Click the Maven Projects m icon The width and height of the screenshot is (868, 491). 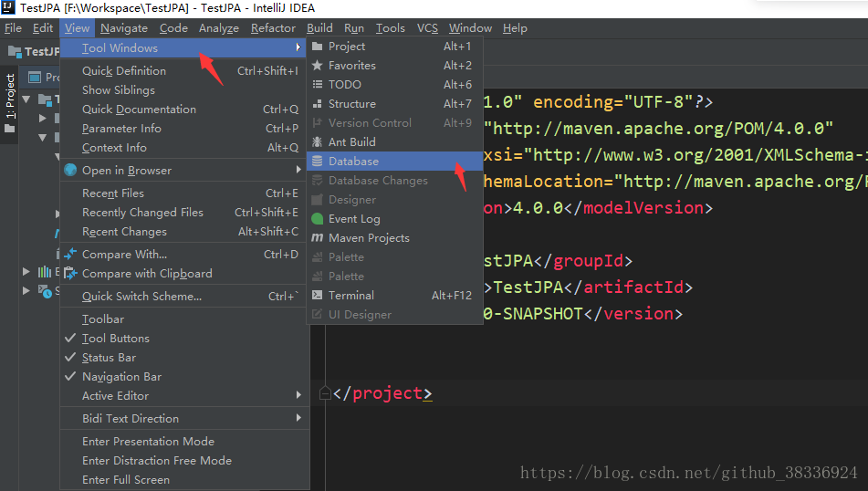point(318,237)
